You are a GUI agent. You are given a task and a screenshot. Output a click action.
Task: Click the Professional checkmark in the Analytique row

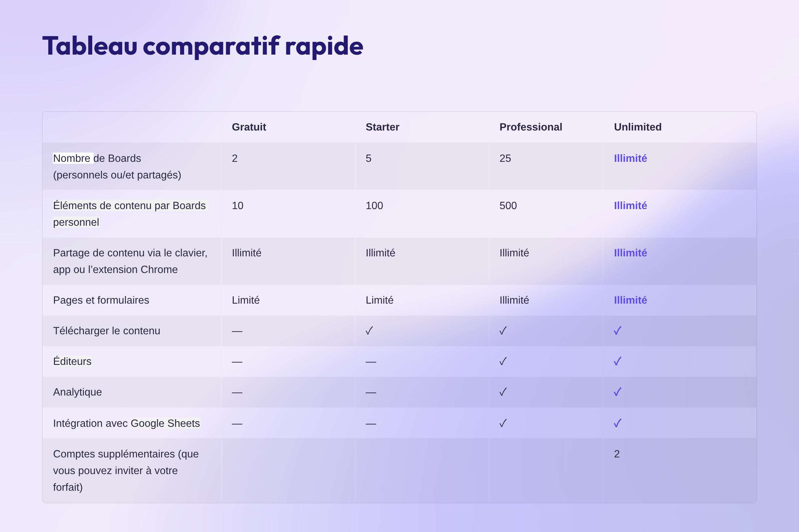(503, 392)
